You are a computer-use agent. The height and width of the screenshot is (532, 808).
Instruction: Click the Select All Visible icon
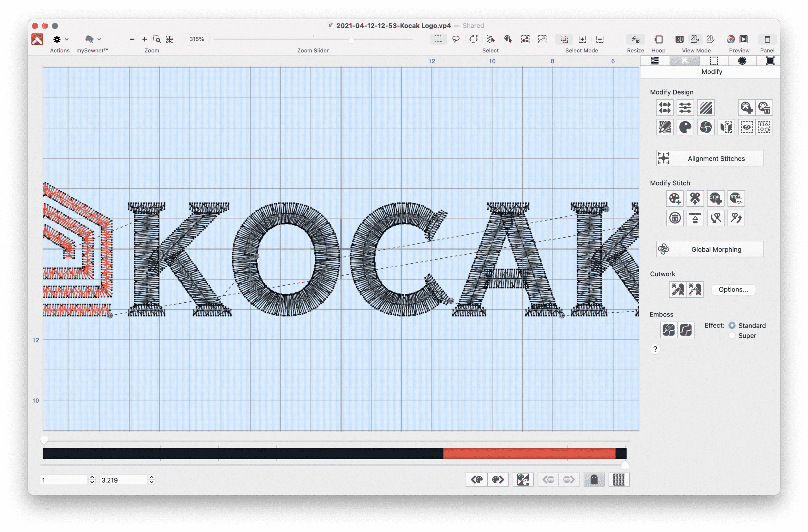[x=525, y=39]
